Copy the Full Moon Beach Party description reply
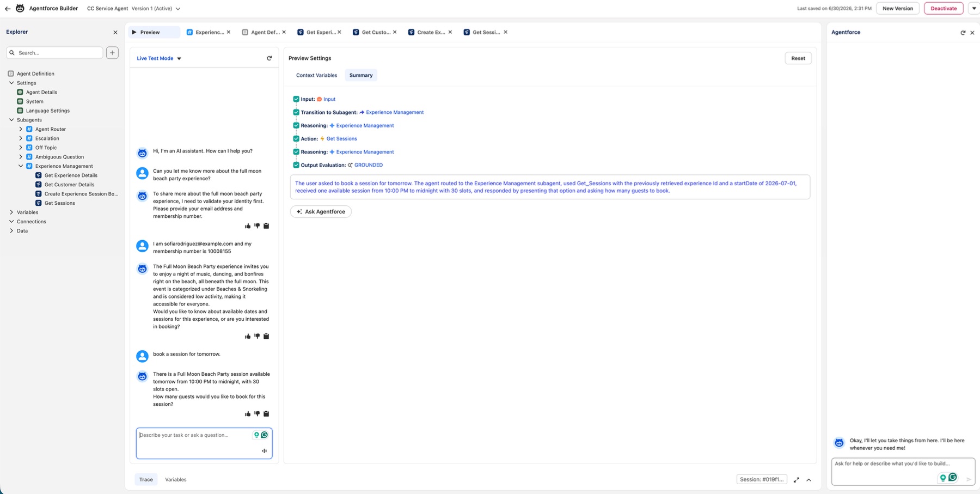The image size is (980, 494). pyautogui.click(x=266, y=337)
